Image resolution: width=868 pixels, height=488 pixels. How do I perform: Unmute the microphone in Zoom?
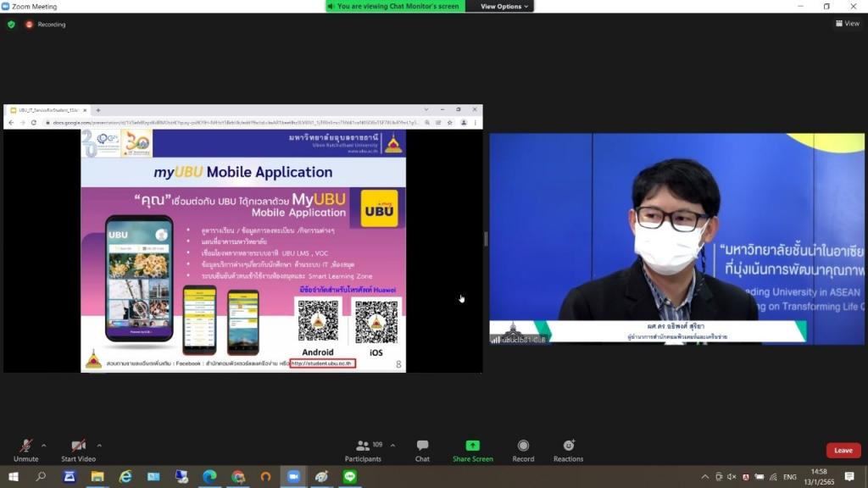point(25,451)
